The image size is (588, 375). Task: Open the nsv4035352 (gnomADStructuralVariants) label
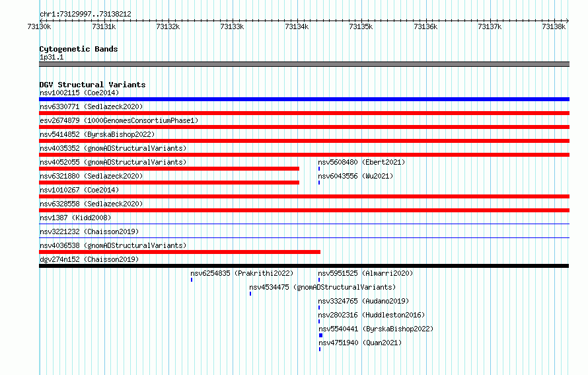[113, 148]
